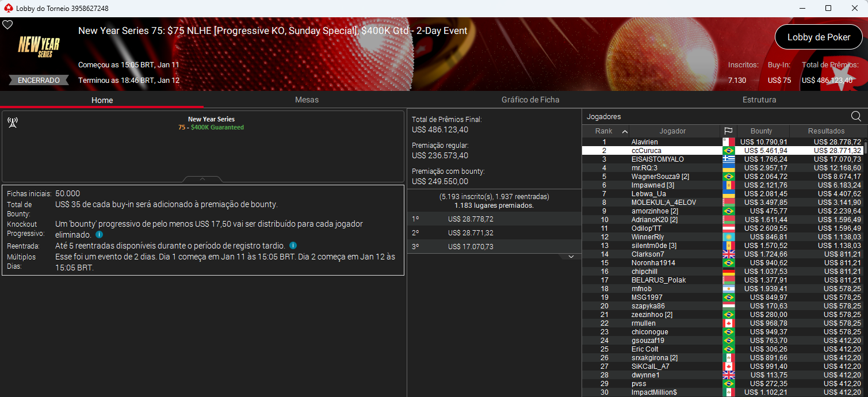
Task: Collapse the tournament description panel chevron
Action: click(201, 178)
